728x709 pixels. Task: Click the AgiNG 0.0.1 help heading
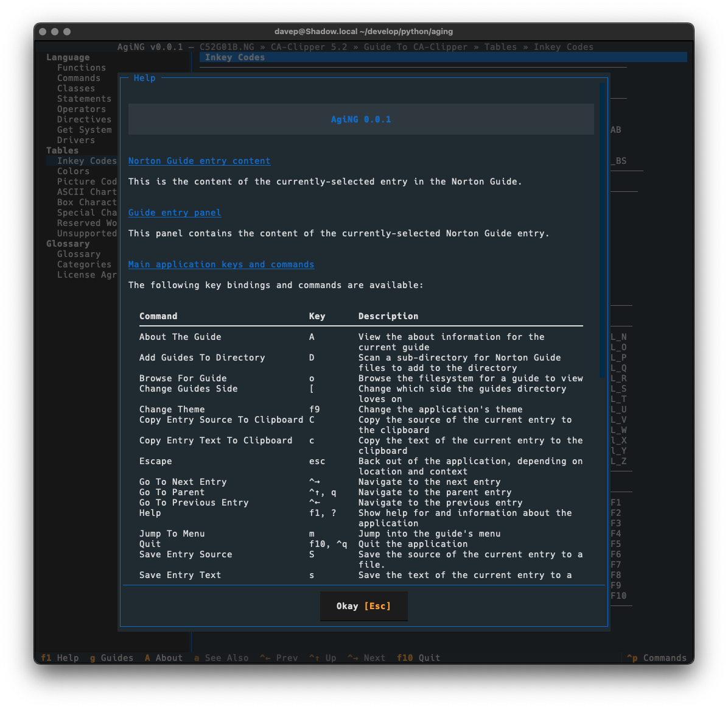[x=361, y=119]
